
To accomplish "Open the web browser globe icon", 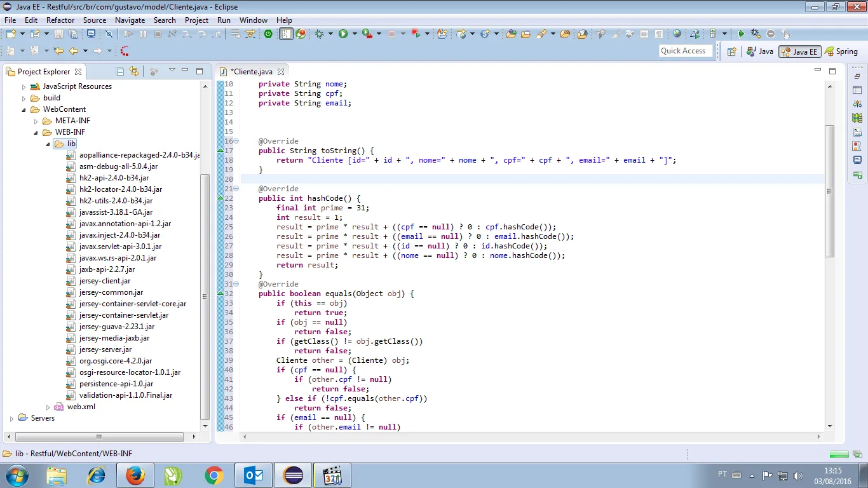I will pyautogui.click(x=677, y=34).
